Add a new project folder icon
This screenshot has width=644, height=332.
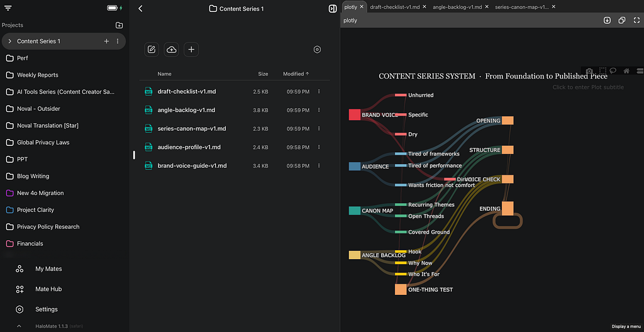pos(119,25)
